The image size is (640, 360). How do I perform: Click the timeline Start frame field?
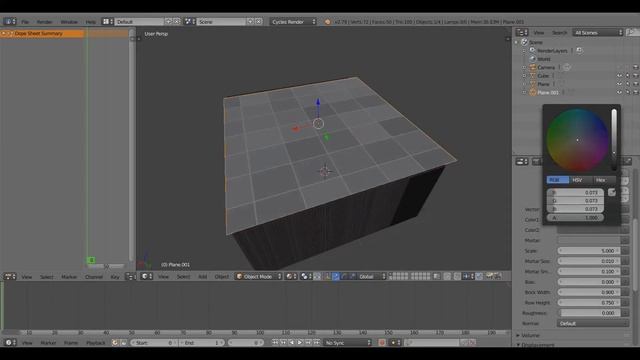(x=153, y=342)
